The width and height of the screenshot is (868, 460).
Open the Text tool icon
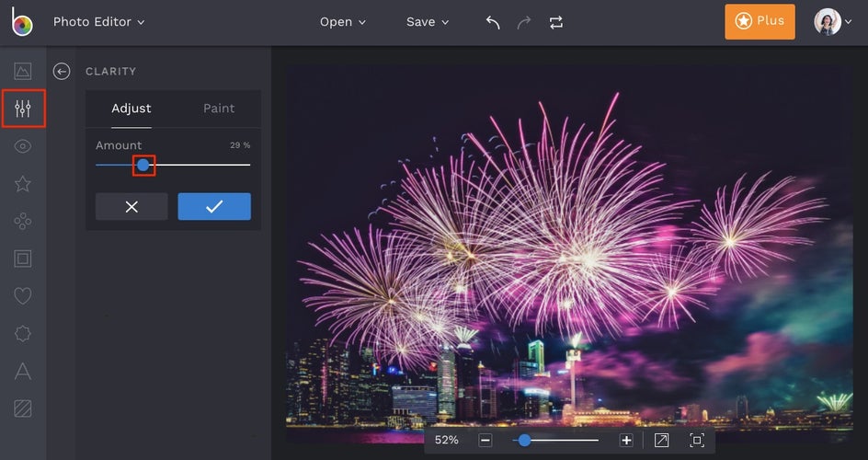point(23,371)
